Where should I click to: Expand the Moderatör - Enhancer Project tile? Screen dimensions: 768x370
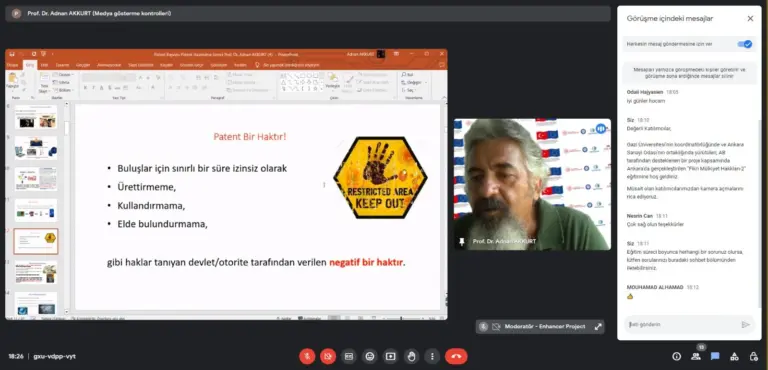click(x=598, y=326)
